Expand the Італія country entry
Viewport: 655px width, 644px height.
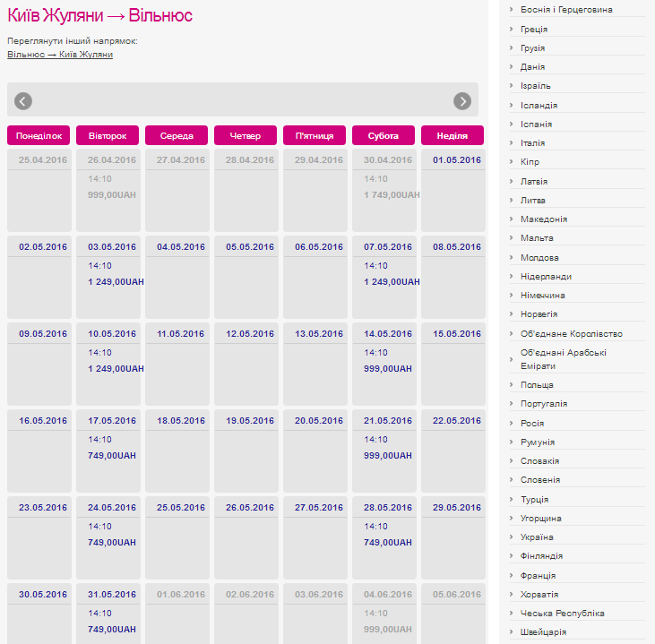tap(532, 143)
